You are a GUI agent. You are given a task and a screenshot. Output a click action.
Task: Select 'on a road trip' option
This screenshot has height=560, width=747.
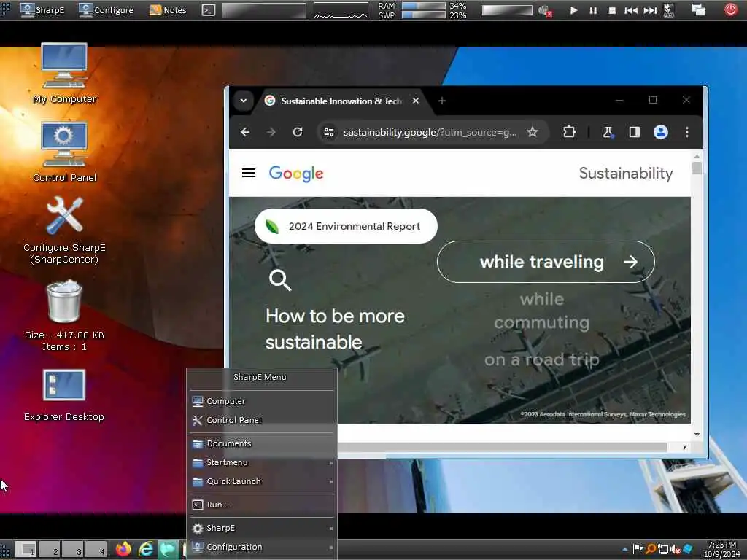(542, 359)
